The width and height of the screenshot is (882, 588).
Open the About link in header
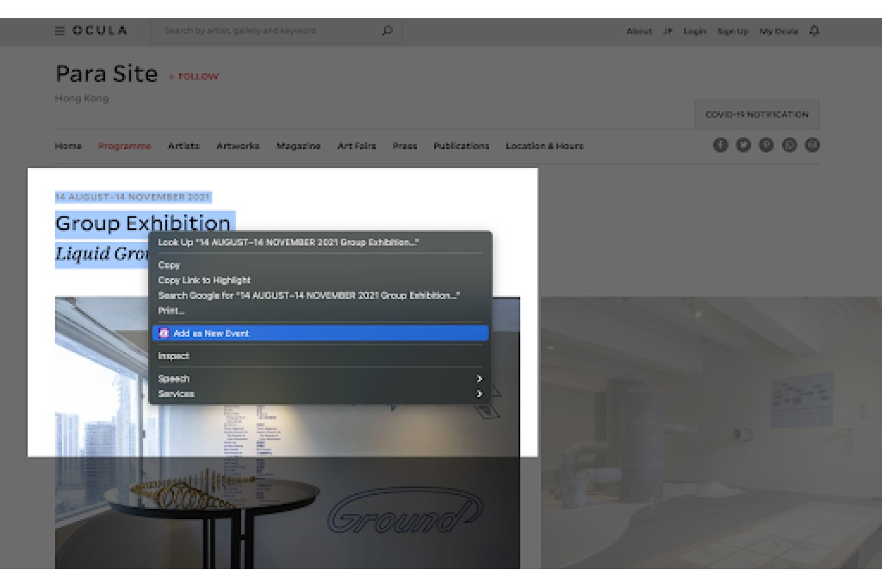(x=639, y=31)
